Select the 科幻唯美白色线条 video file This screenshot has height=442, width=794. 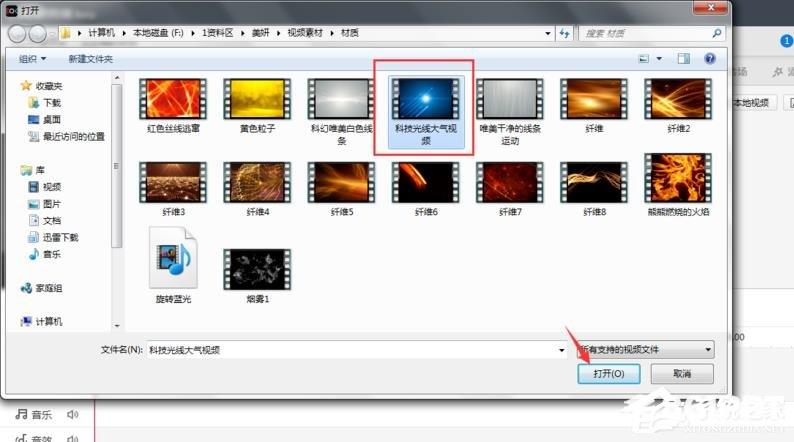341,112
